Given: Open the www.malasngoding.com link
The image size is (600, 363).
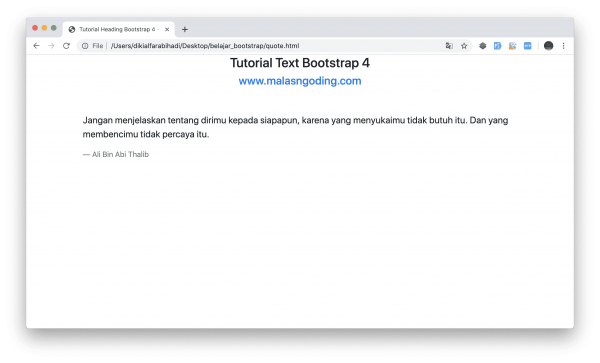Looking at the screenshot, I should click(x=300, y=81).
